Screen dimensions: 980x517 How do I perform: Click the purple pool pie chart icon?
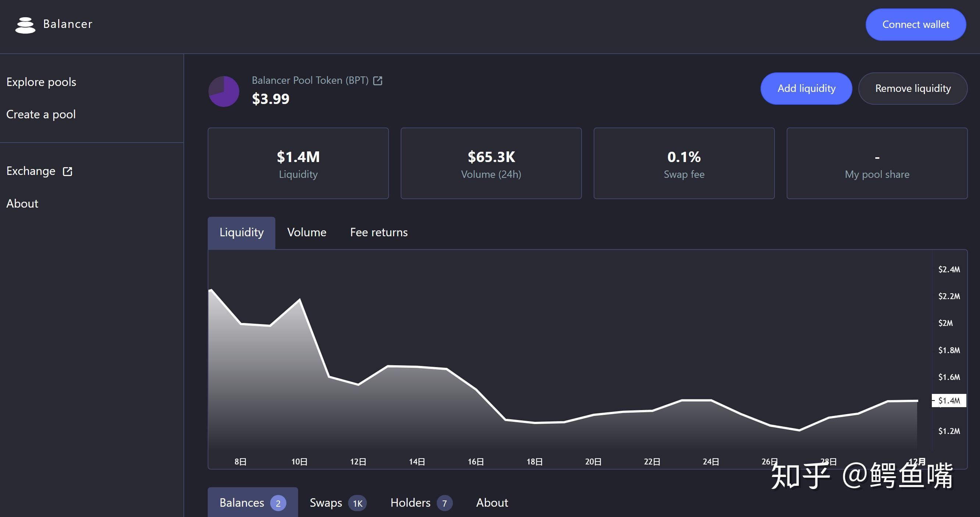click(x=224, y=91)
